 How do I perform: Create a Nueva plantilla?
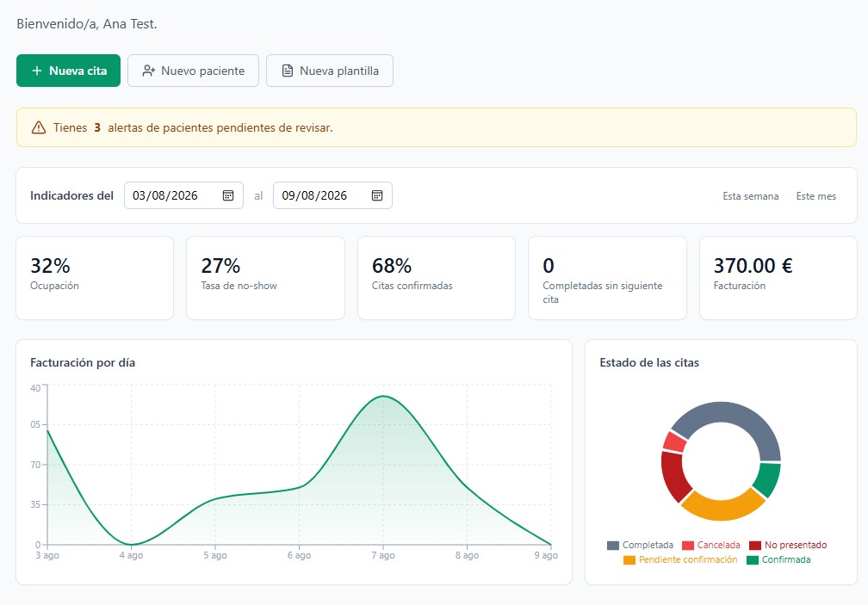(x=330, y=71)
